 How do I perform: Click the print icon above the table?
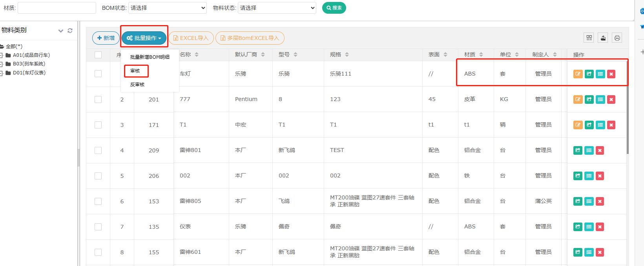pos(617,38)
